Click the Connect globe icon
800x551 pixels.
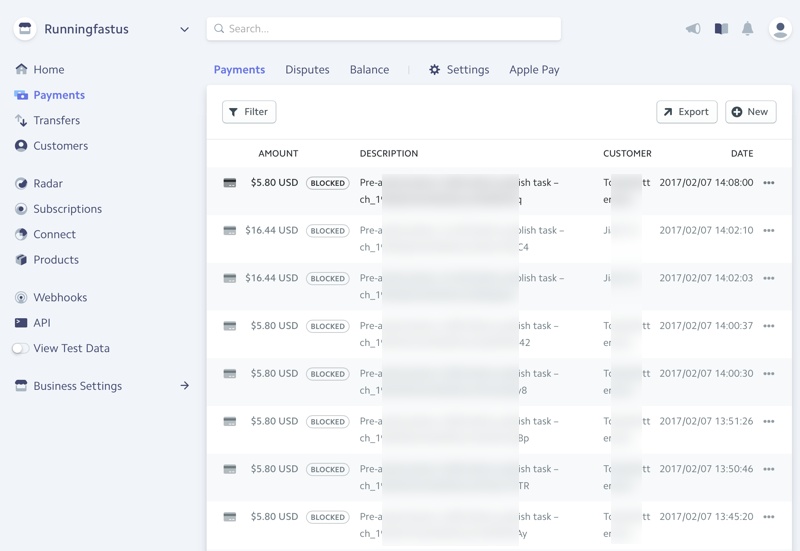click(x=21, y=235)
